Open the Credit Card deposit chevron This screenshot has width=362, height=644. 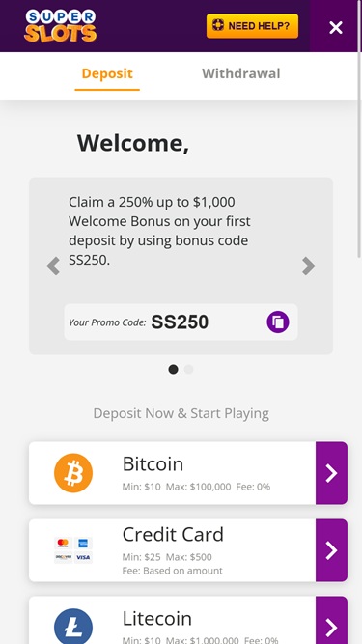click(332, 550)
